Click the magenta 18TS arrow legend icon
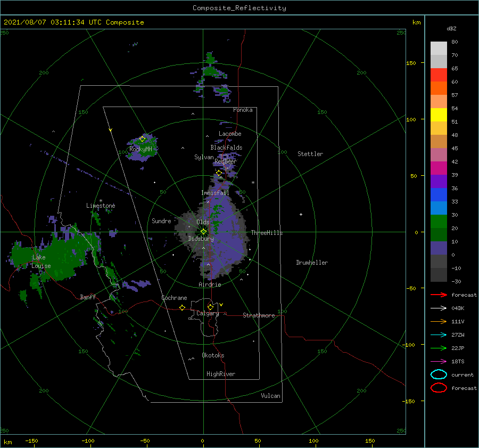Viewport: 479px width, 448px height. point(439,361)
